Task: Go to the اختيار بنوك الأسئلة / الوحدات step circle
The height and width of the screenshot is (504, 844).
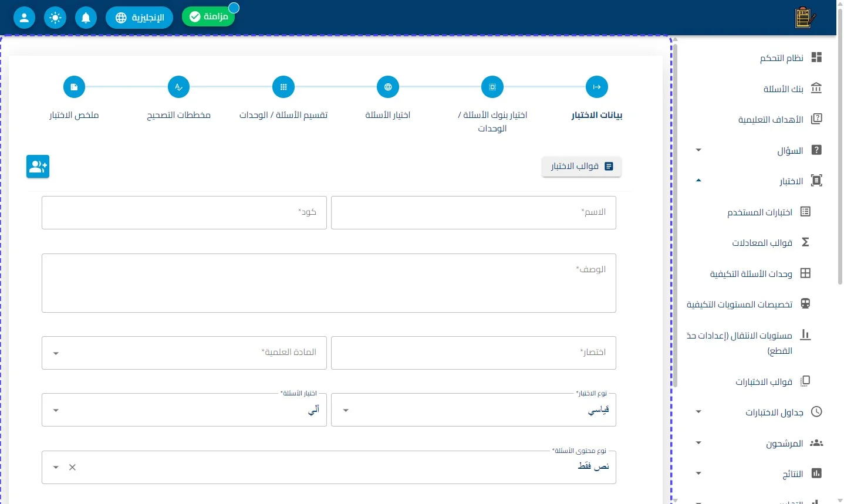Action: 492,87
